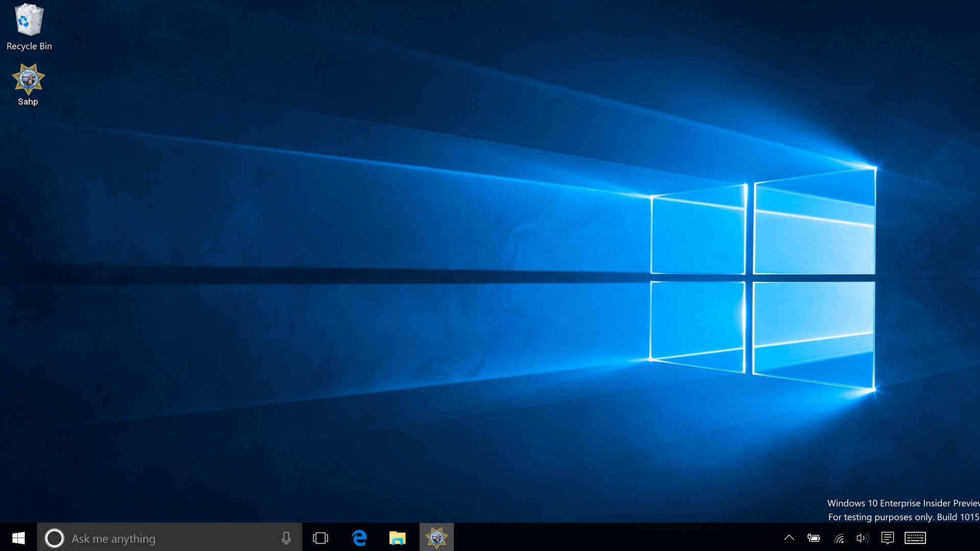Click the Cortana circle icon
This screenshot has width=980, height=551.
tap(54, 538)
